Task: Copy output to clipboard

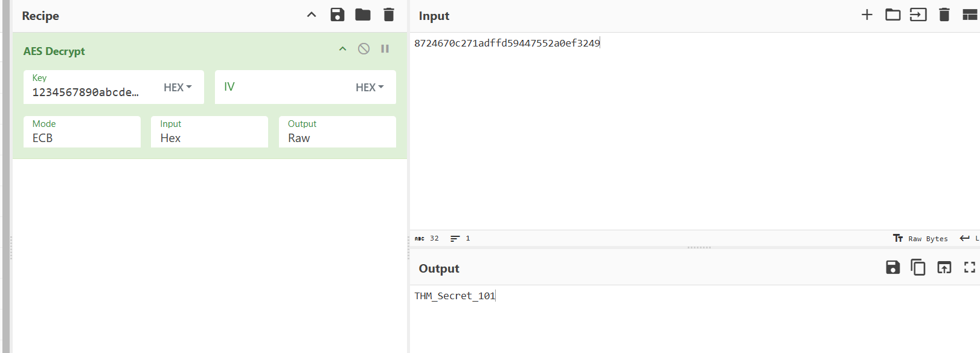Action: click(918, 267)
